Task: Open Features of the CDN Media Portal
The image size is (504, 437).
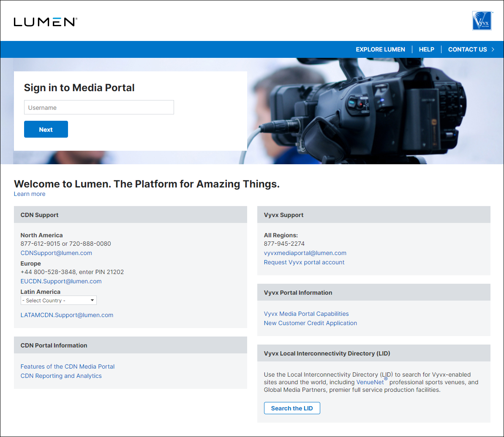Action: pos(68,366)
